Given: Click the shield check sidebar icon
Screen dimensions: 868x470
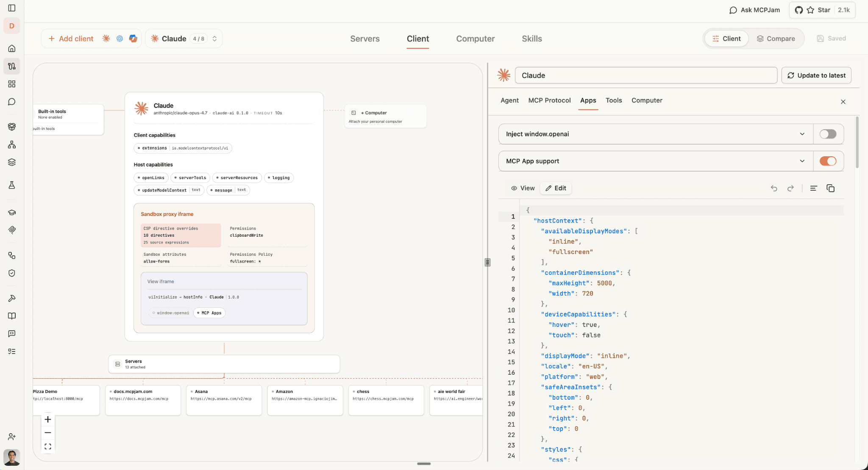Looking at the screenshot, I should pos(12,273).
